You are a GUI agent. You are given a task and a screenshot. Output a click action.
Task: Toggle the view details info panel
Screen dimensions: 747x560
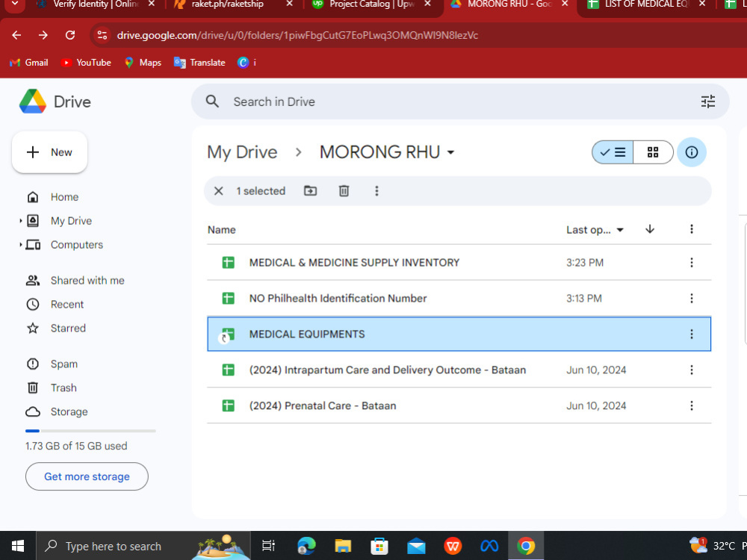pos(691,152)
